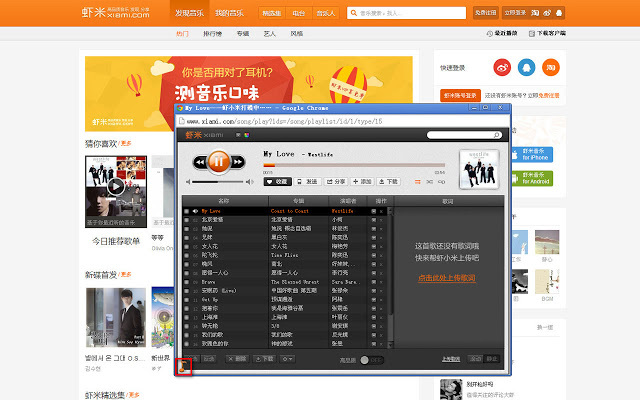The height and width of the screenshot is (400, 640).
Task: Click the player's search box magnifier
Action: [497, 135]
